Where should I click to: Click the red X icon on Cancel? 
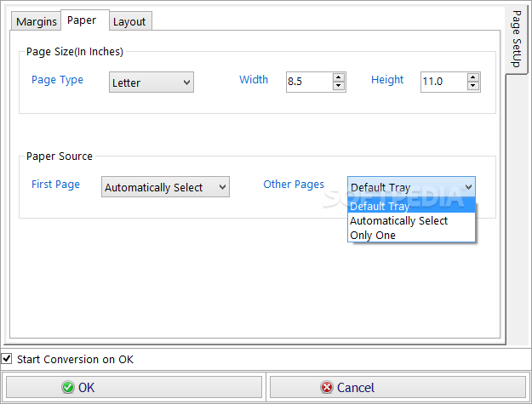(327, 387)
